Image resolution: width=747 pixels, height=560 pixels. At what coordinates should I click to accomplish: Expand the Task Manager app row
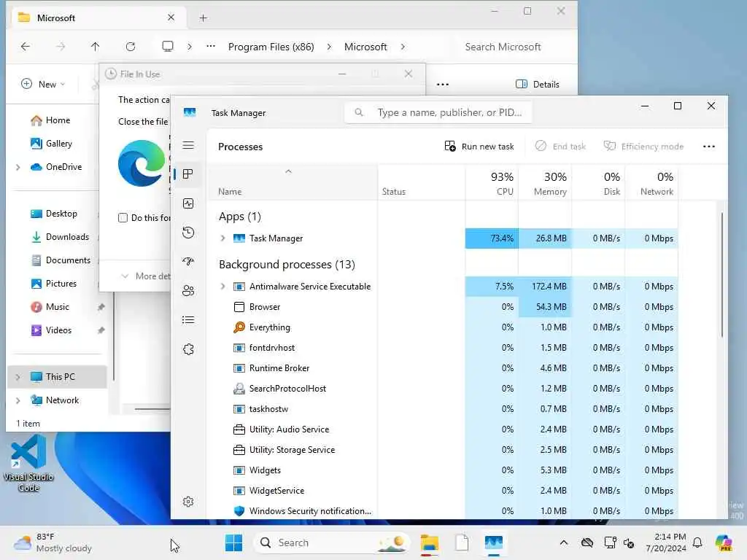pos(222,238)
